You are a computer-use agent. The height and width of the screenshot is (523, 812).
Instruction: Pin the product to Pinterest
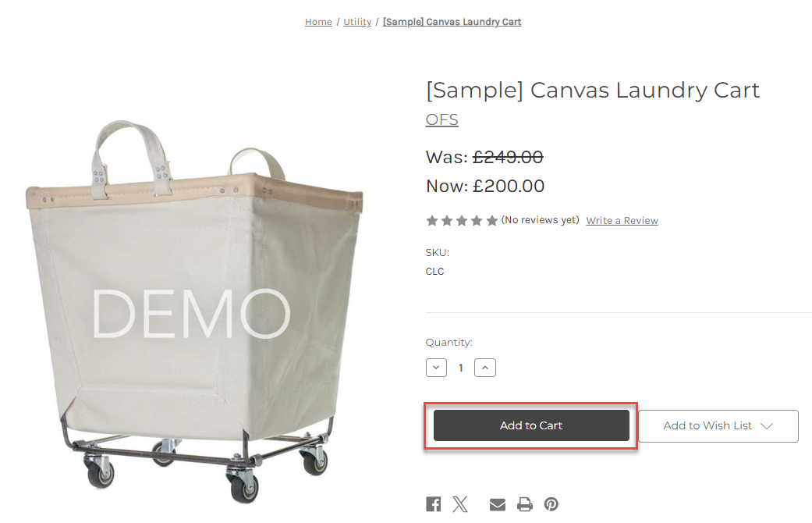click(551, 503)
